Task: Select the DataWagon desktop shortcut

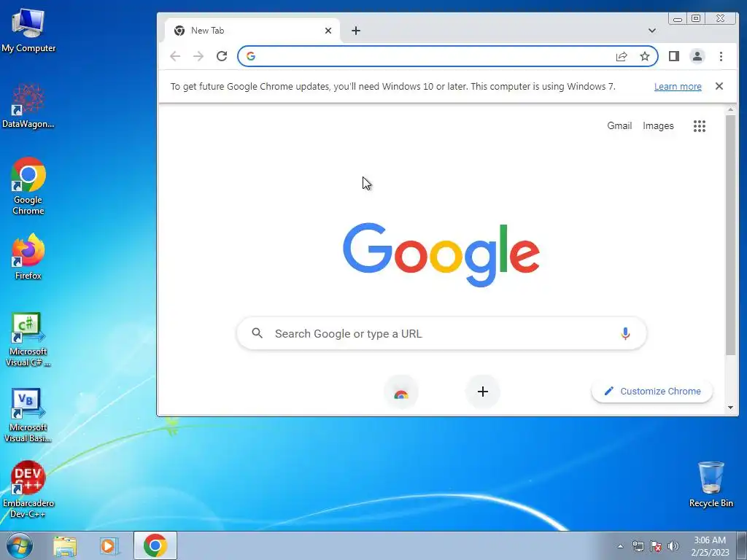Action: coord(28,106)
